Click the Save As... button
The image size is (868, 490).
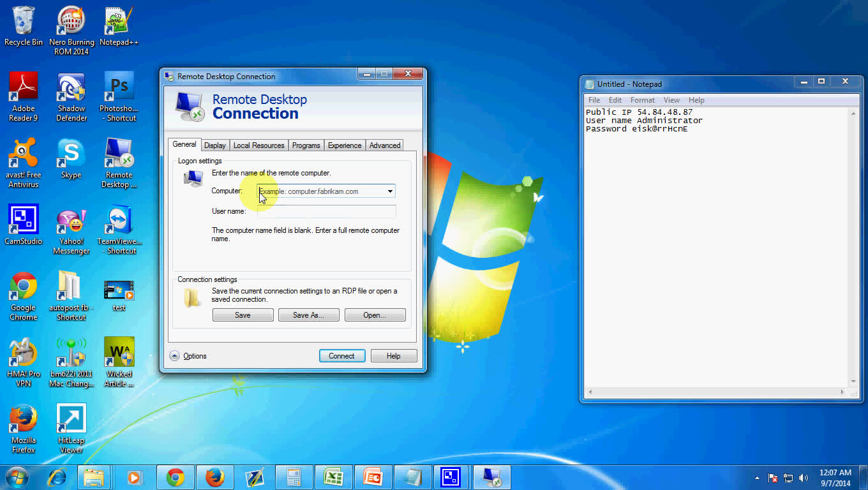tap(308, 315)
